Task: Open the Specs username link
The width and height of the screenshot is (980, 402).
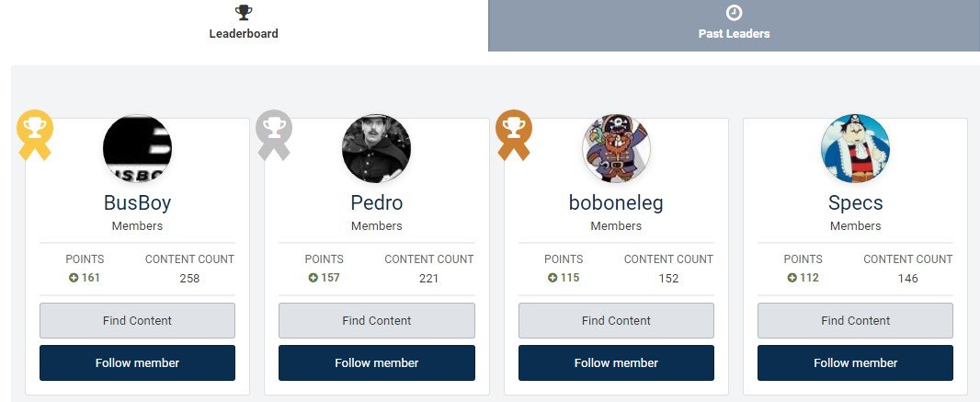Action: pos(856,202)
